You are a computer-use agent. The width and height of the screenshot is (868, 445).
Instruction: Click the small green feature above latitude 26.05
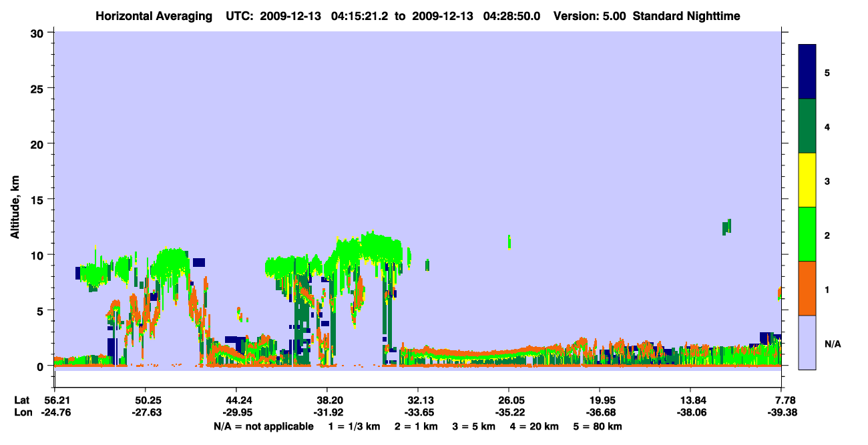pos(509,242)
